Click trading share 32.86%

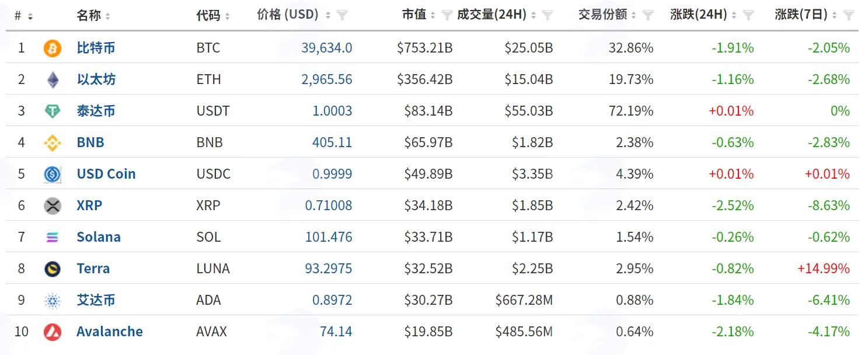point(631,48)
